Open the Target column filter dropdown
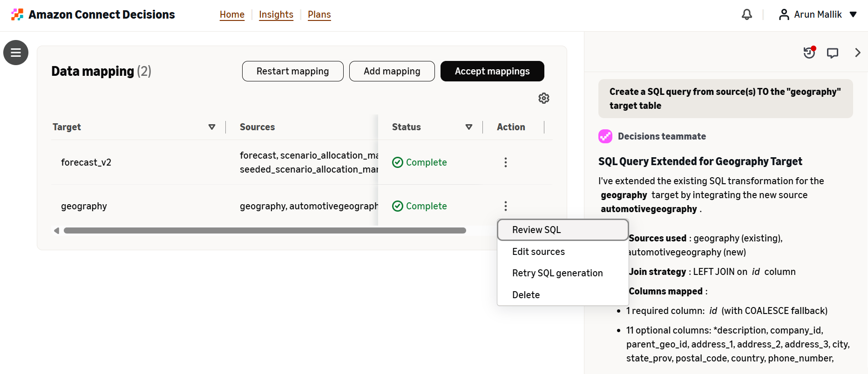Image resolution: width=868 pixels, height=374 pixels. [x=212, y=127]
